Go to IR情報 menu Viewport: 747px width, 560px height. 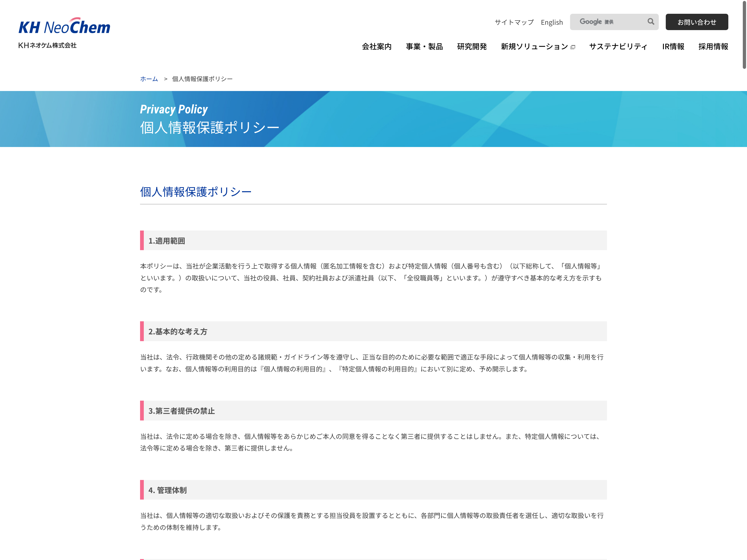click(673, 47)
